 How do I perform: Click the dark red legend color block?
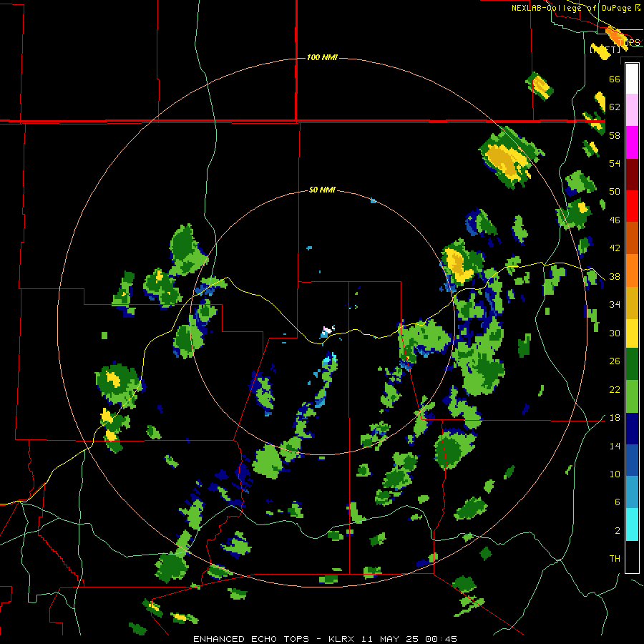point(632,175)
